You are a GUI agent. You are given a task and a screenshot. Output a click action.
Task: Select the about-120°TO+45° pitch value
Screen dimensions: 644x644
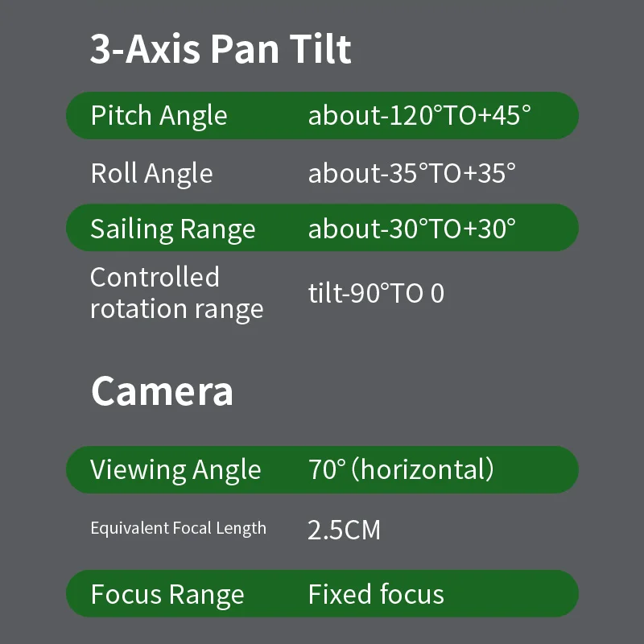point(419,116)
